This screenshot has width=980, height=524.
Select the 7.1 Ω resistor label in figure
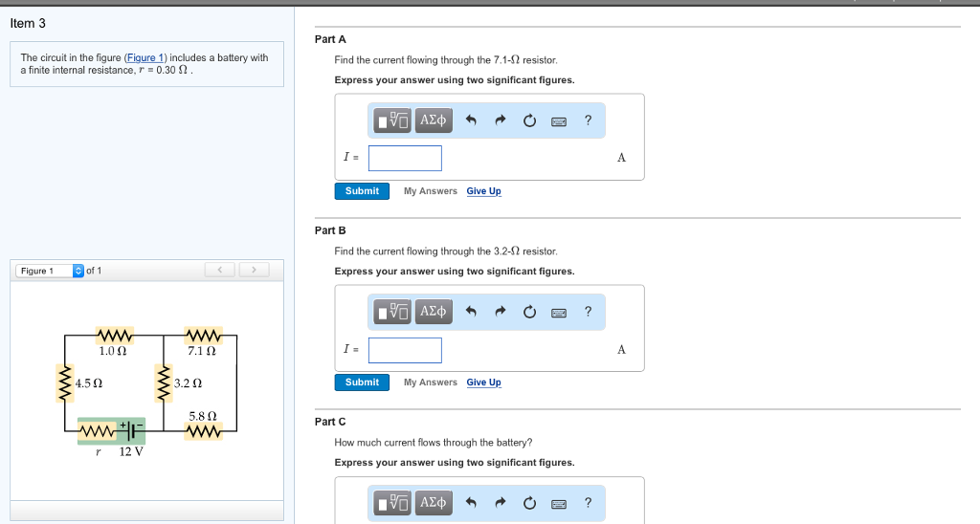(x=202, y=351)
